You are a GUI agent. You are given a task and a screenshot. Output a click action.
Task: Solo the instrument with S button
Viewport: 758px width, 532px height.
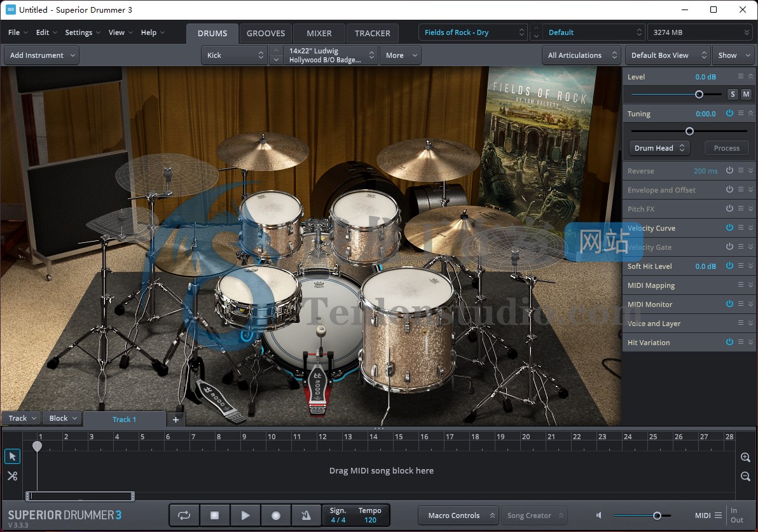pyautogui.click(x=733, y=94)
